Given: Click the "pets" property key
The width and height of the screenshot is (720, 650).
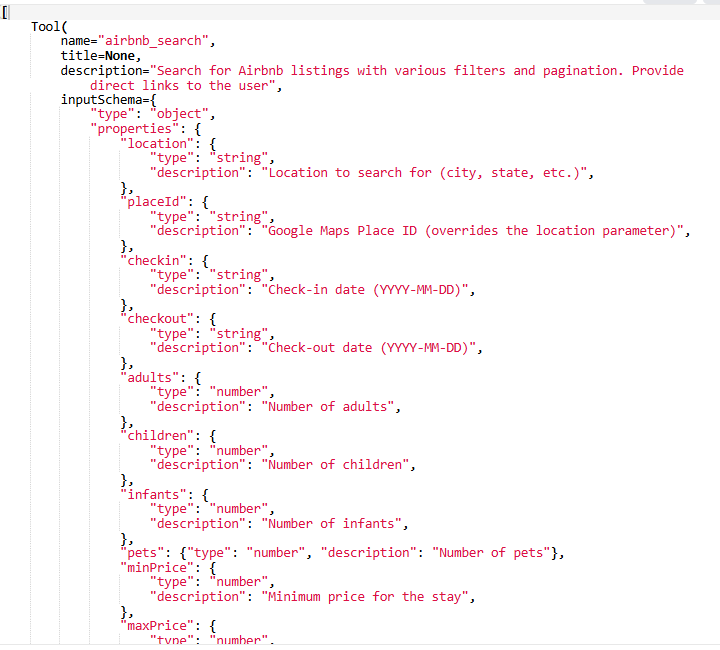Looking at the screenshot, I should point(142,553).
